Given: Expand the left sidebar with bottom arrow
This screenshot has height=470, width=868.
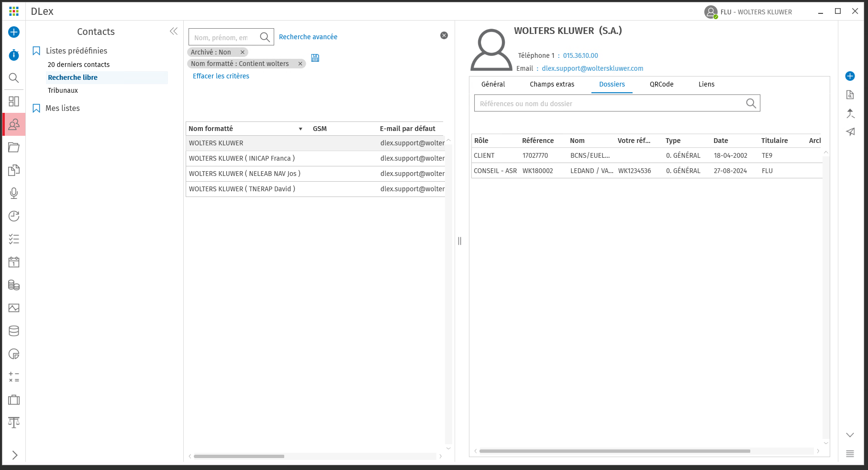Looking at the screenshot, I should click(14, 455).
